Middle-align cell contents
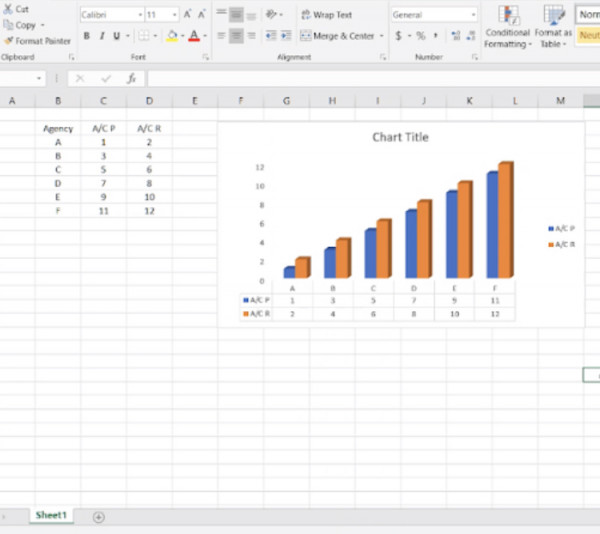Screen dimensions: 600x534 (236, 15)
